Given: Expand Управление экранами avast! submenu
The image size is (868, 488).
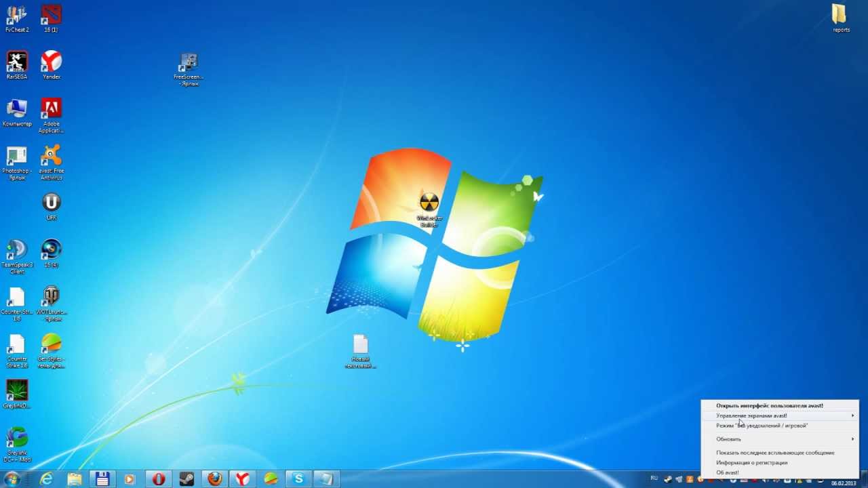Looking at the screenshot, I should 780,415.
